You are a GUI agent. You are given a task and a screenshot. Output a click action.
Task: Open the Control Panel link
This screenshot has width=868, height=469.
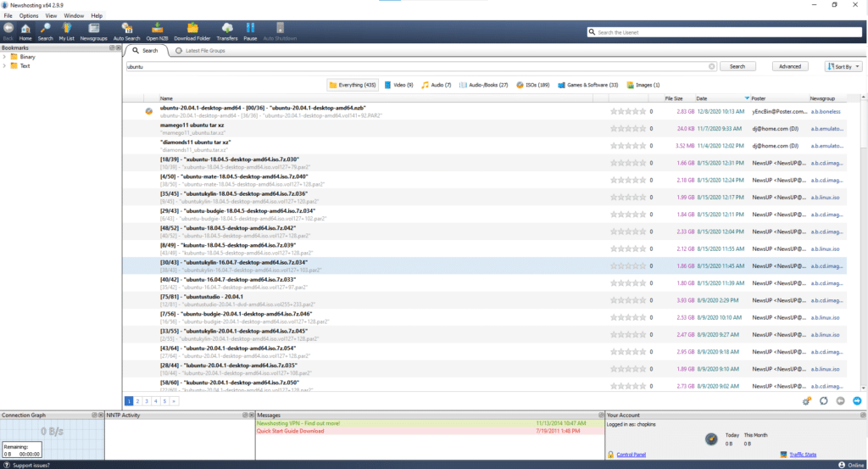click(631, 455)
